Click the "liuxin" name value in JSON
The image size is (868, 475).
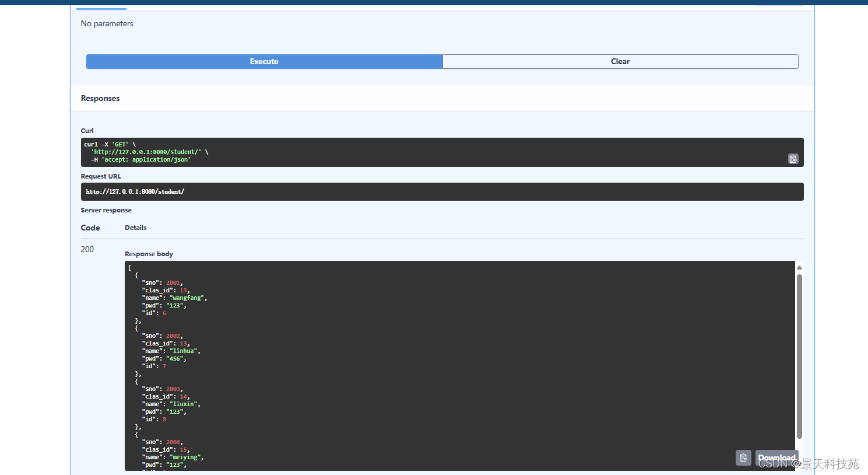point(183,404)
